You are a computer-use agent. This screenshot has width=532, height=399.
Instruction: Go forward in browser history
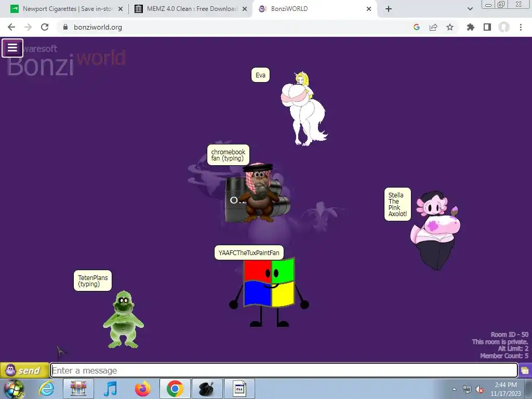tap(28, 27)
